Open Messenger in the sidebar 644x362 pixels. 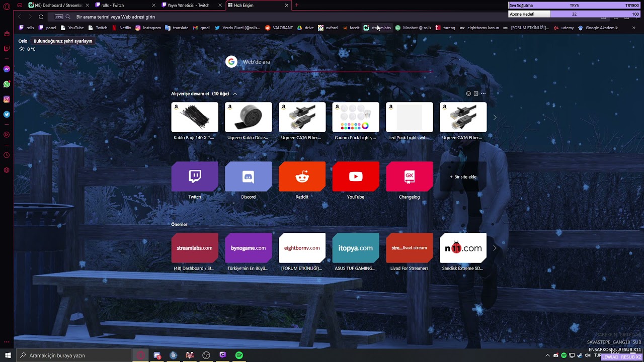7,69
